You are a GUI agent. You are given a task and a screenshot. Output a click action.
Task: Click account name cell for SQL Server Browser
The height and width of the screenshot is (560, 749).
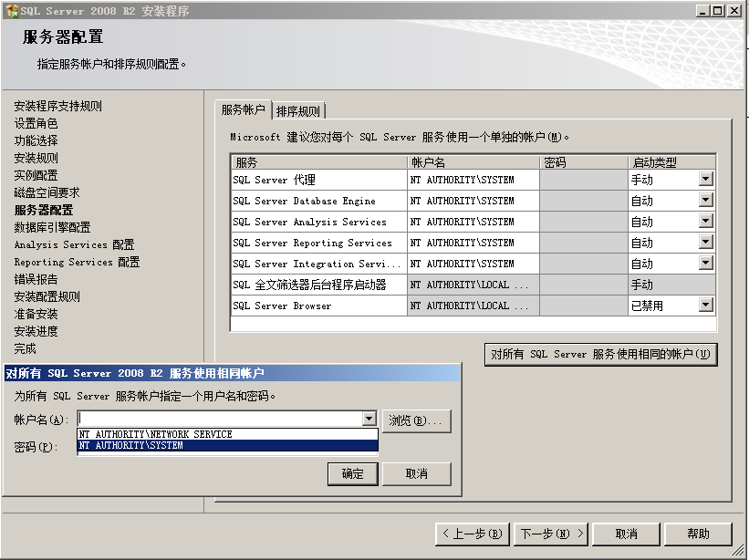coord(473,306)
